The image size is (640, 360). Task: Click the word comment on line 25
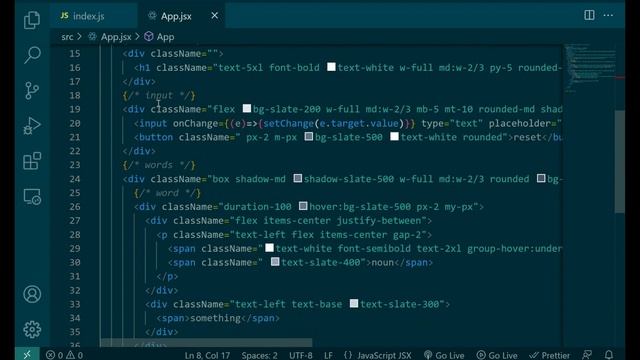pos(167,193)
